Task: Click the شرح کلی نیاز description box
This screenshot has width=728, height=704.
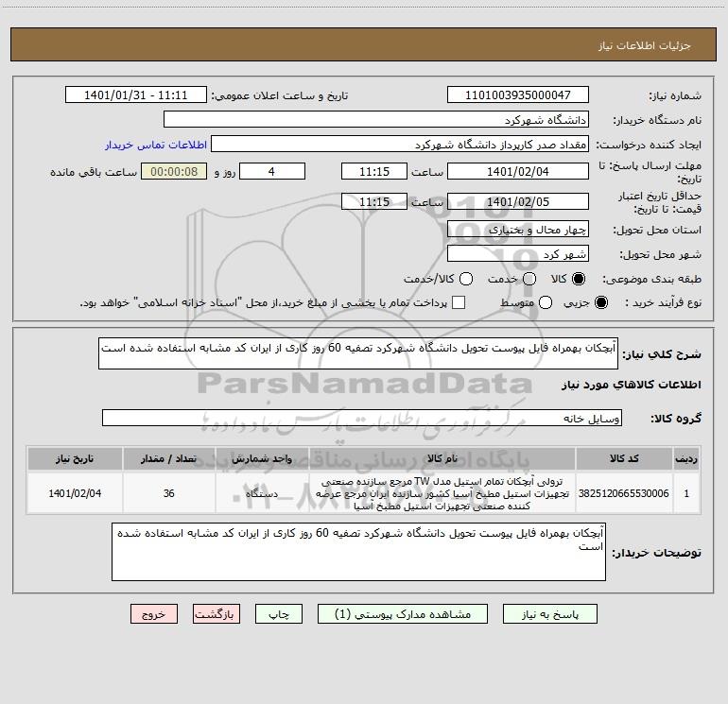Action: [x=358, y=353]
